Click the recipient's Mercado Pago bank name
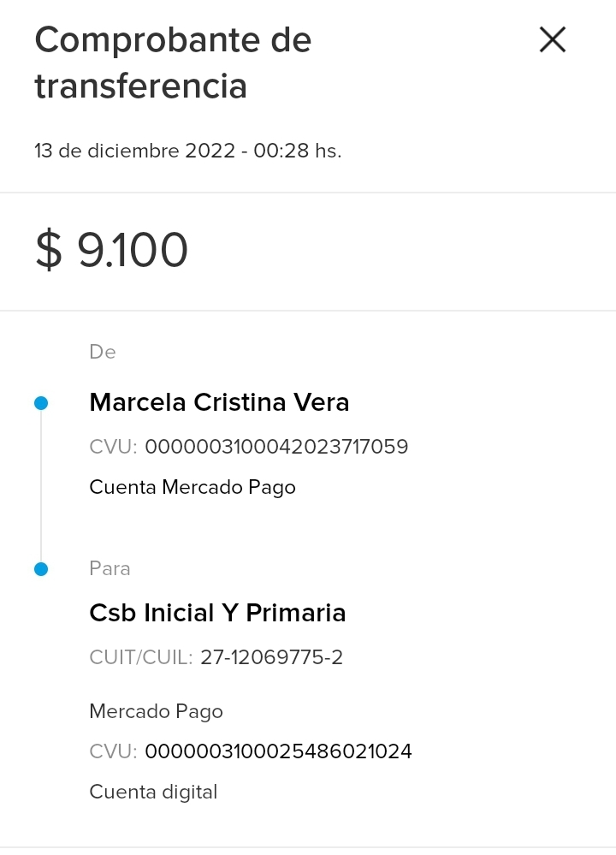Viewport: 616px width, 855px height. (x=156, y=711)
